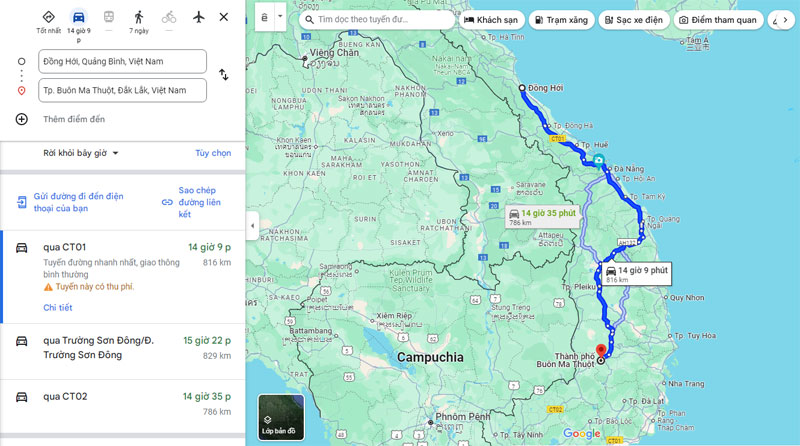Click the Quy Nhơn label on map
Image resolution: width=800 pixels, height=446 pixels.
[686, 298]
